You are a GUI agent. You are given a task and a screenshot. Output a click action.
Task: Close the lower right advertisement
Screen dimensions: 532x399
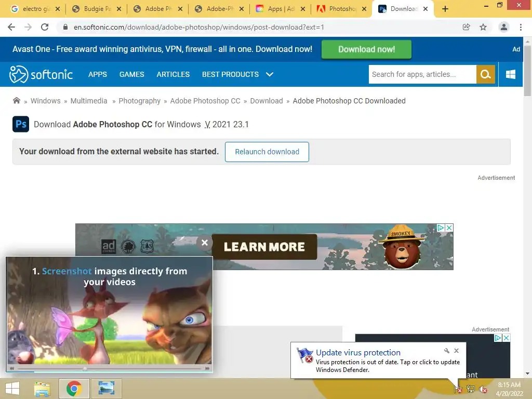(506, 338)
